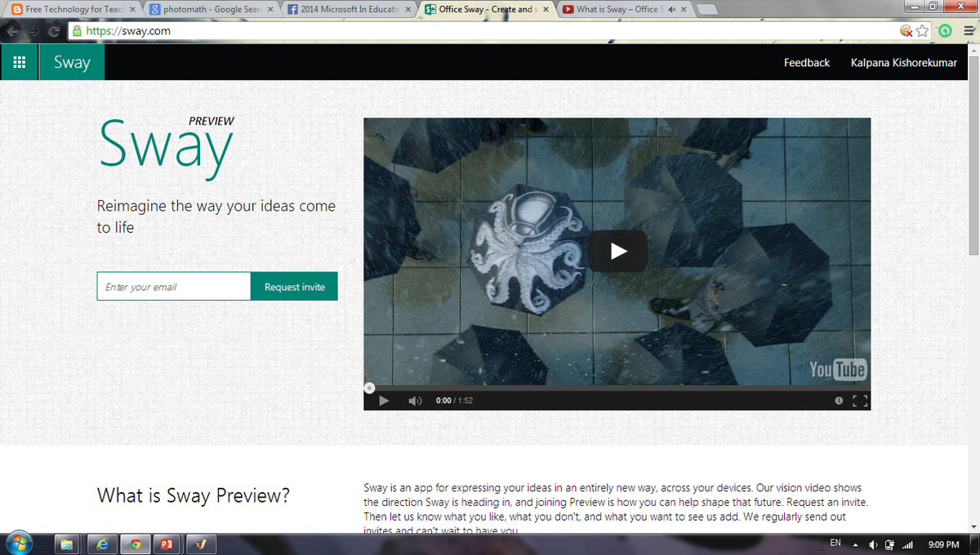The image size is (980, 555).
Task: Open Kalpana Kishorekumar account menu
Action: pyautogui.click(x=903, y=62)
